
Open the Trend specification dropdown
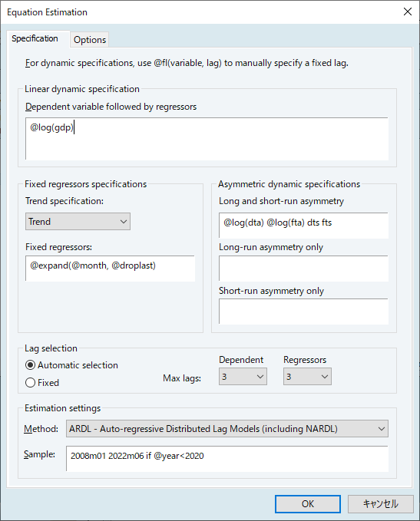coord(78,222)
